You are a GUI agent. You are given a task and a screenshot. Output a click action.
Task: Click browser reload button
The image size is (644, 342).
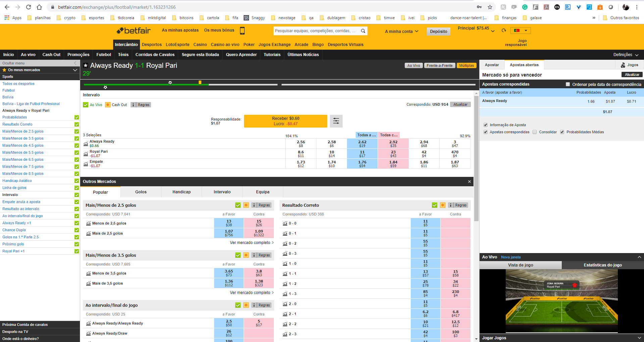29,7
